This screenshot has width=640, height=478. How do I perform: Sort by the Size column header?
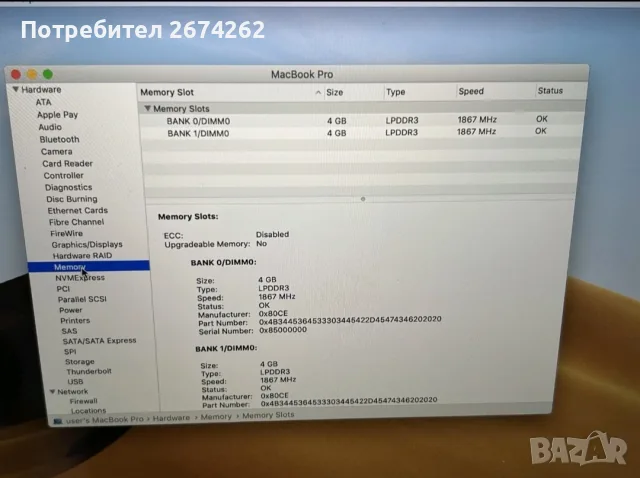point(334,92)
